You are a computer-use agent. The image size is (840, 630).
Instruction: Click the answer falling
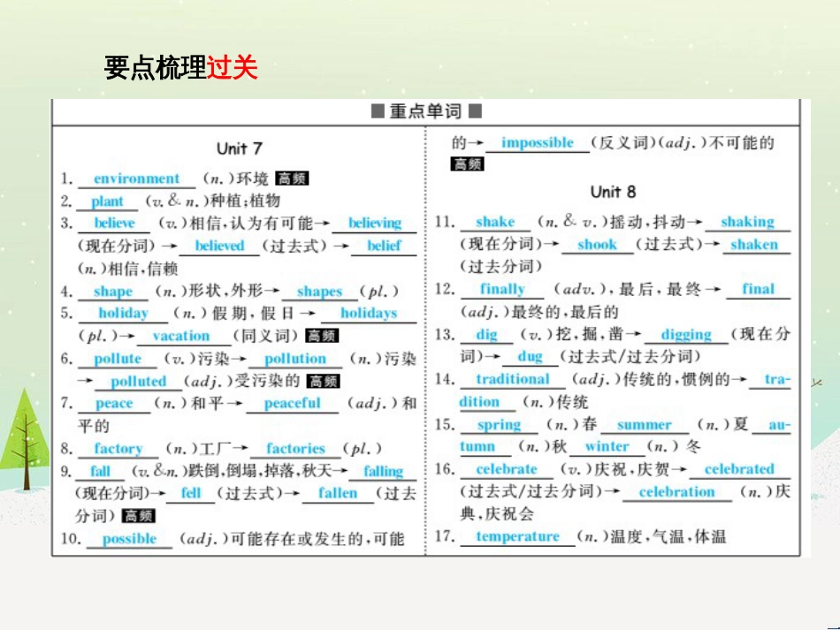(x=383, y=471)
